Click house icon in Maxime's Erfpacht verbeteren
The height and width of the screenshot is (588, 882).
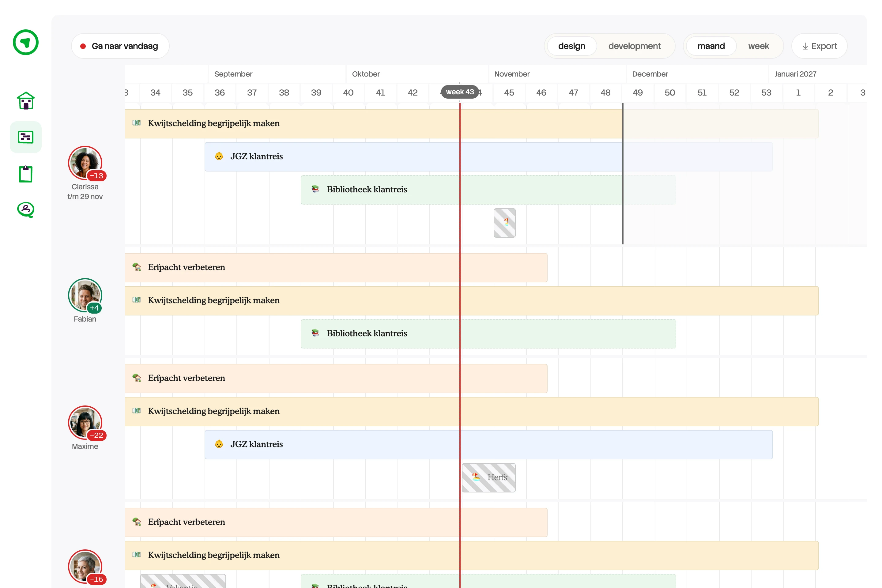click(x=137, y=378)
